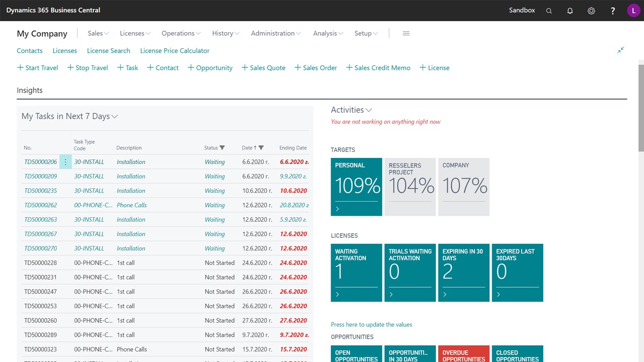Viewport: 644px width, 362px height.
Task: Toggle the Status column filter icon
Action: (222, 148)
